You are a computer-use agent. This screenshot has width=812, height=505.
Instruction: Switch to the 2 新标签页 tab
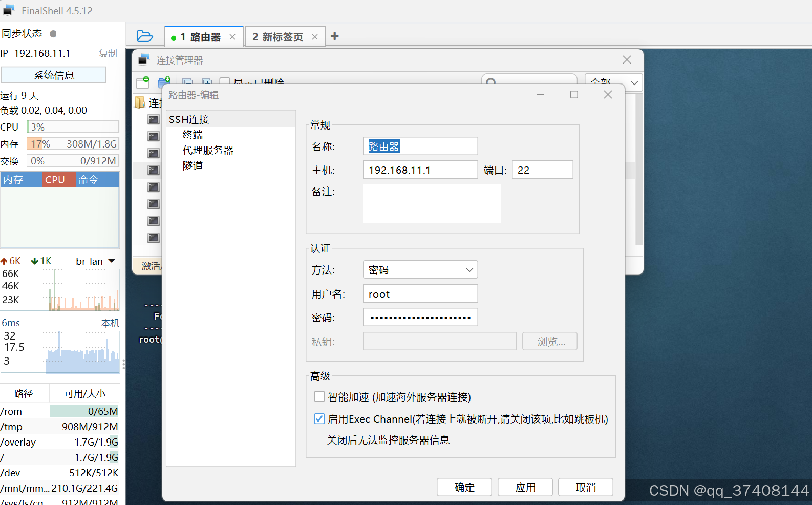tap(286, 36)
